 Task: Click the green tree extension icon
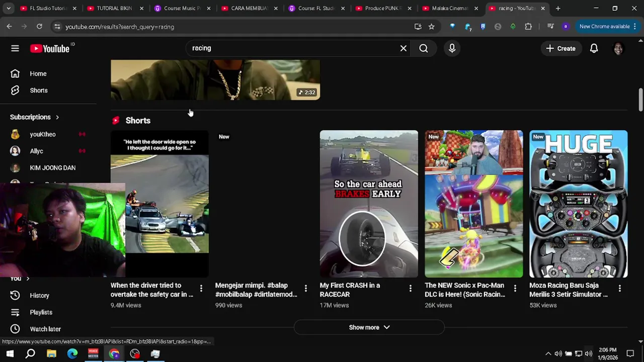pyautogui.click(x=513, y=26)
